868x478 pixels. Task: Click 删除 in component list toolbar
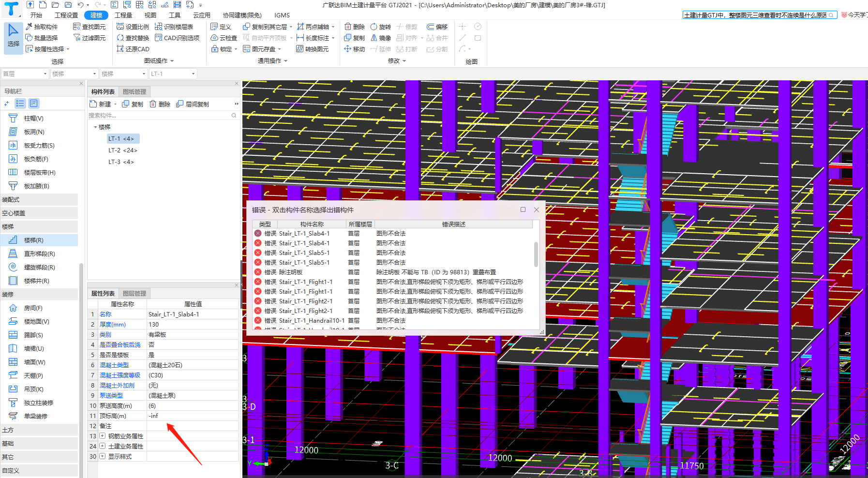coord(160,104)
